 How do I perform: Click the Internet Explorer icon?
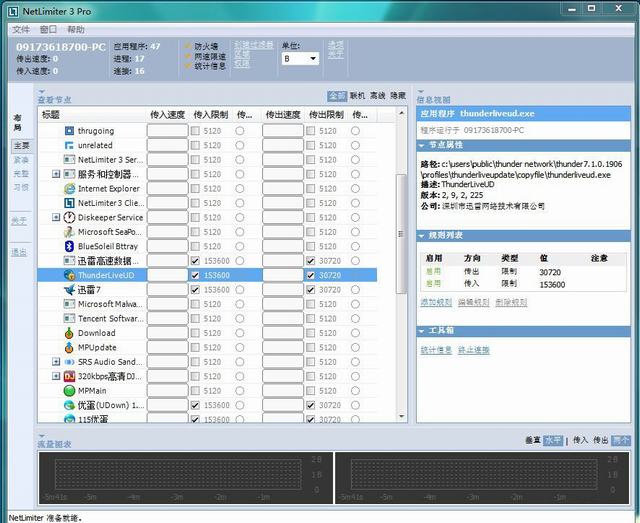[69, 189]
